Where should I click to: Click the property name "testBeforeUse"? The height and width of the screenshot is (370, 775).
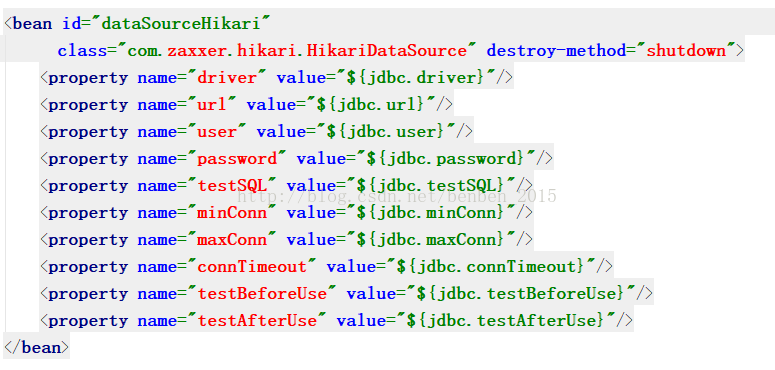[262, 294]
